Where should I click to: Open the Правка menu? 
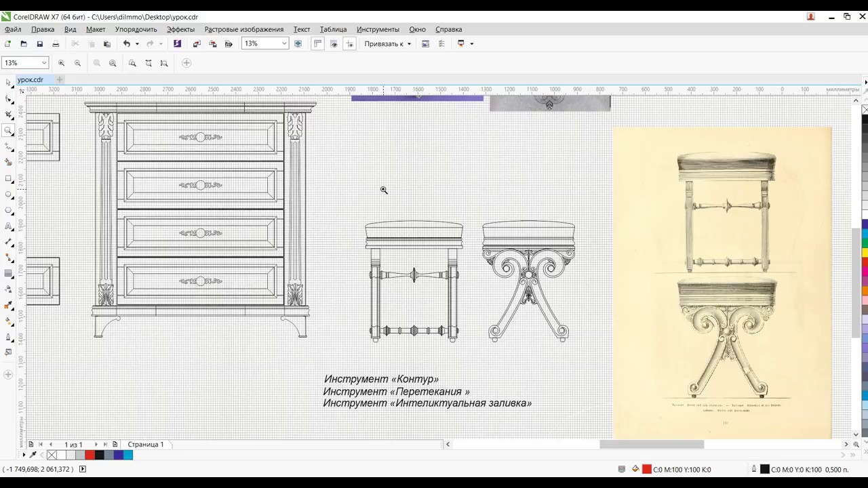click(x=43, y=29)
